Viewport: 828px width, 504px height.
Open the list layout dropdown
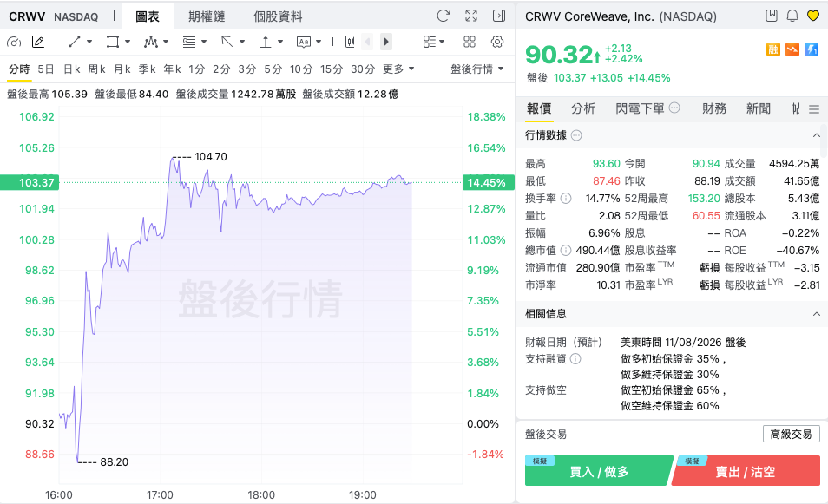point(434,42)
